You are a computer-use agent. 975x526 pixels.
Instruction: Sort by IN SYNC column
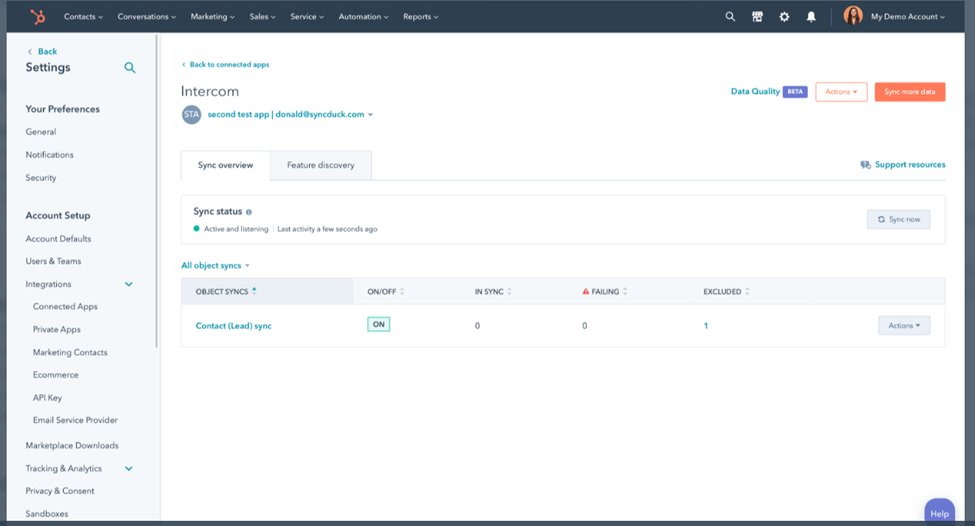(493, 291)
